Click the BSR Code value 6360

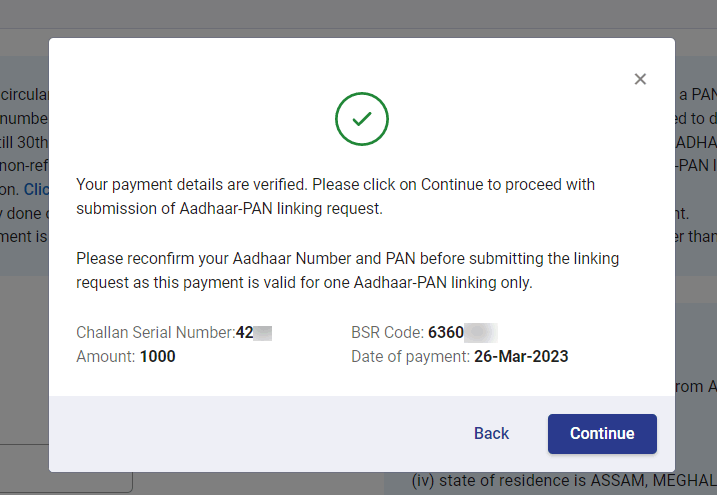pos(446,332)
